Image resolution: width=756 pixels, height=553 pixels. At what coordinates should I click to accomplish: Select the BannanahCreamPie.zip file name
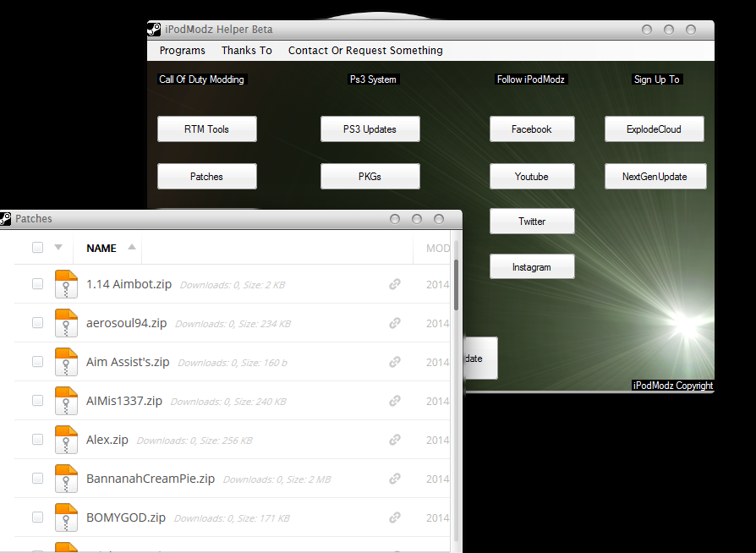click(151, 479)
